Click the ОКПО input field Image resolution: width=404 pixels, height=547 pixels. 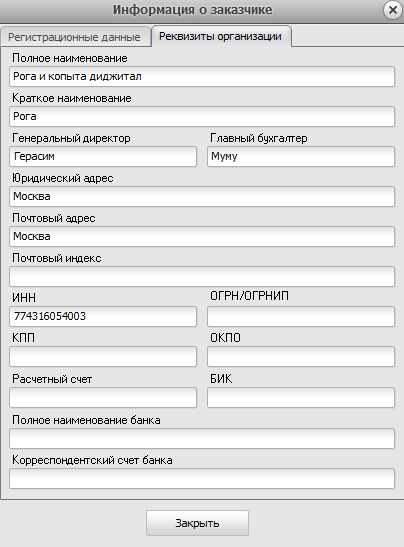[x=301, y=357]
